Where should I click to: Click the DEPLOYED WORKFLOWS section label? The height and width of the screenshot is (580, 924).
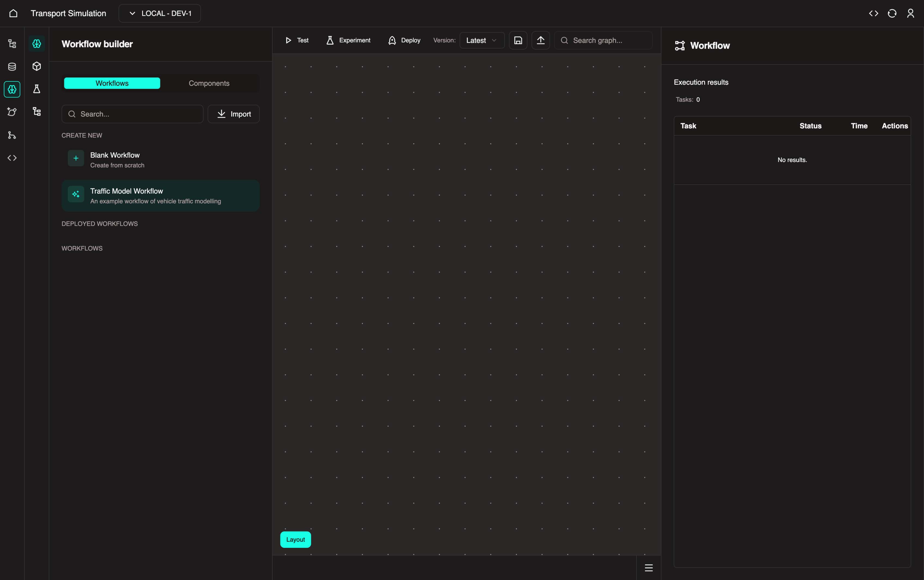tap(100, 224)
